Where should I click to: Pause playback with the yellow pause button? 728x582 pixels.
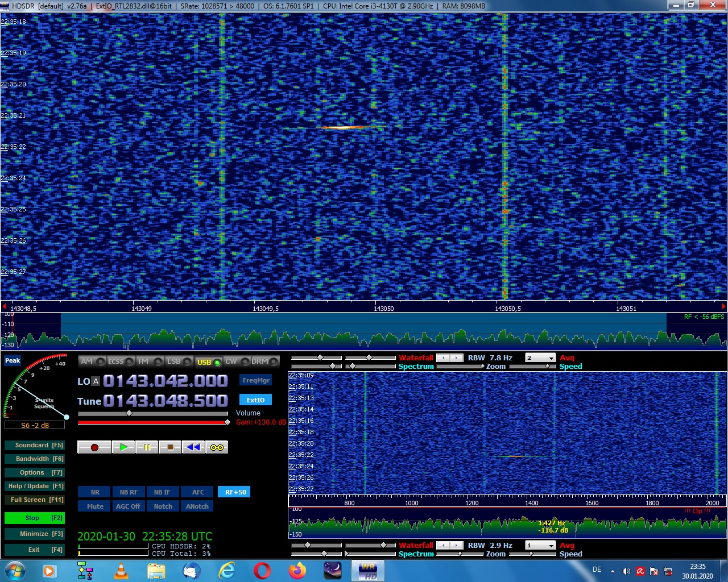point(147,447)
